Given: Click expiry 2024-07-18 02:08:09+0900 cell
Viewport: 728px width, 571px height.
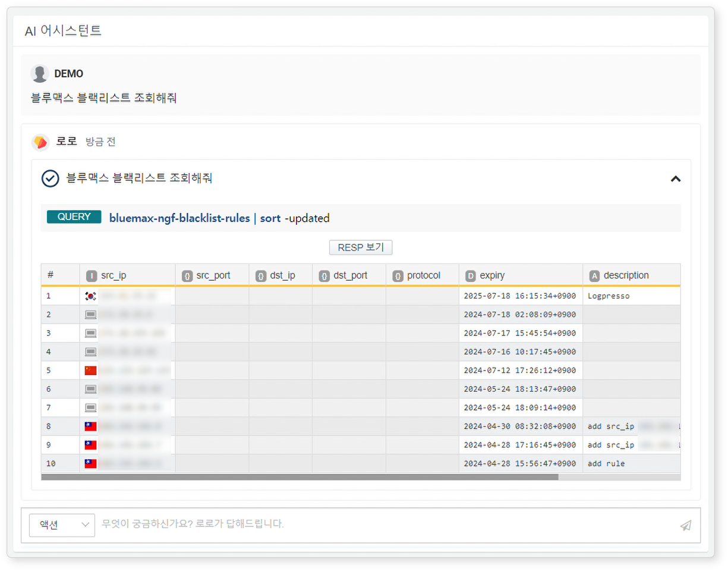Looking at the screenshot, I should pyautogui.click(x=521, y=315).
